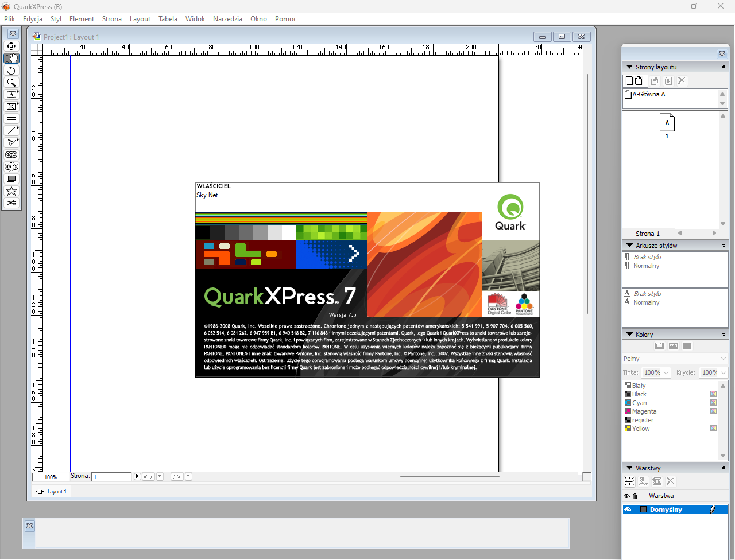Image resolution: width=735 pixels, height=560 pixels.
Task: Click the new layer icon in Warstwy
Action: (x=629, y=481)
